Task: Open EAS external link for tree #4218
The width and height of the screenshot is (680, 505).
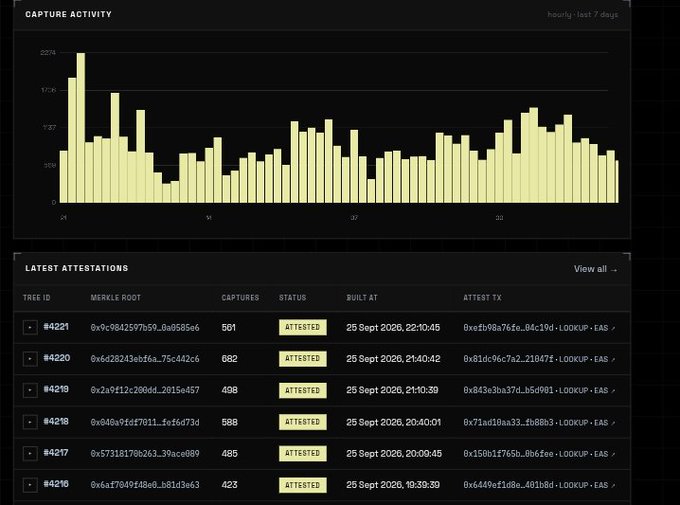Action: [605, 423]
